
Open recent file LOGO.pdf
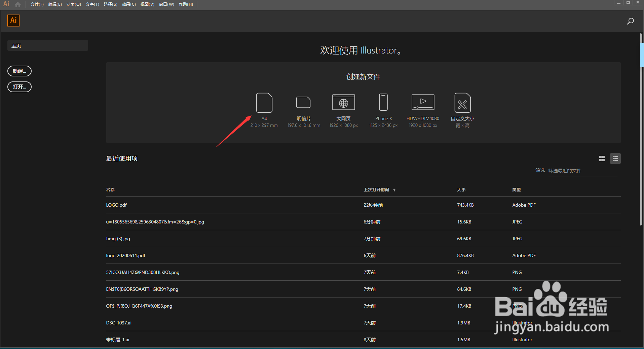point(116,205)
